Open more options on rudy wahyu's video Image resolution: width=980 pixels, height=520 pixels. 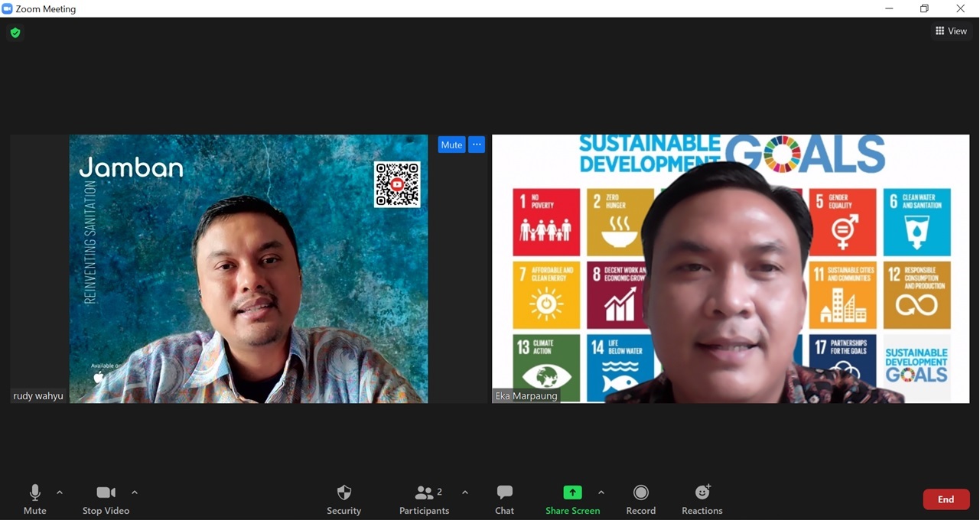click(x=477, y=145)
